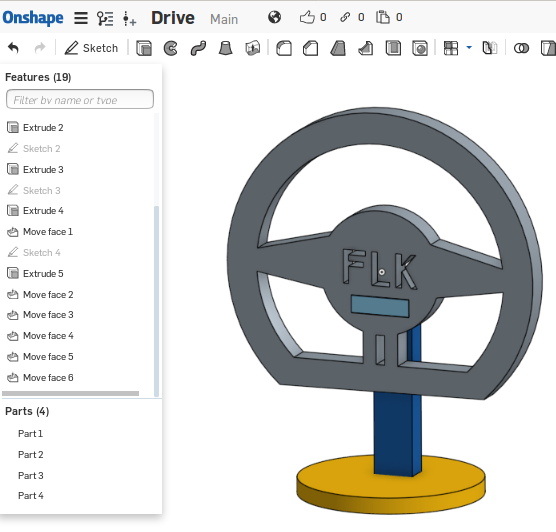The width and height of the screenshot is (556, 532).
Task: Select Part 1 in parts list
Action: 30,434
